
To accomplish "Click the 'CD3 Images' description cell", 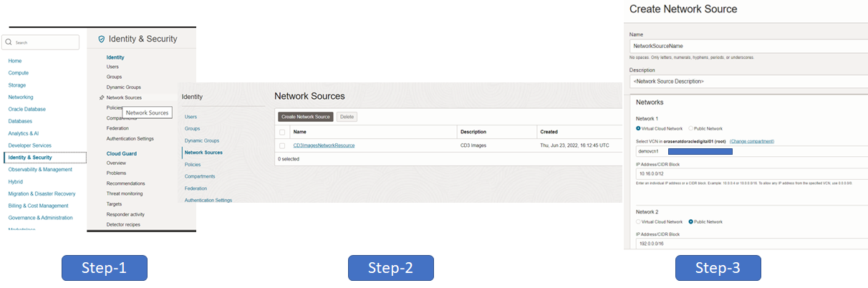I will tap(473, 145).
